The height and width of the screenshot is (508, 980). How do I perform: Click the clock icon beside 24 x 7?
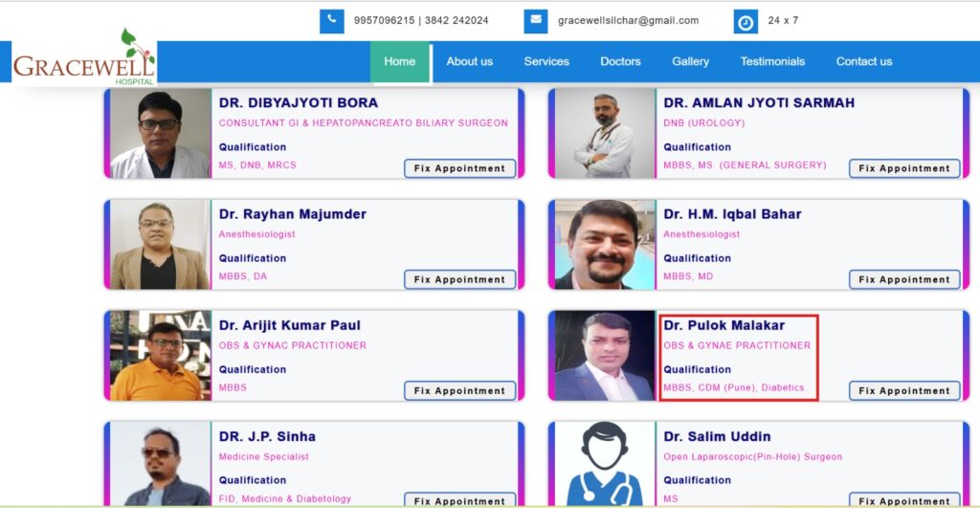point(746,22)
